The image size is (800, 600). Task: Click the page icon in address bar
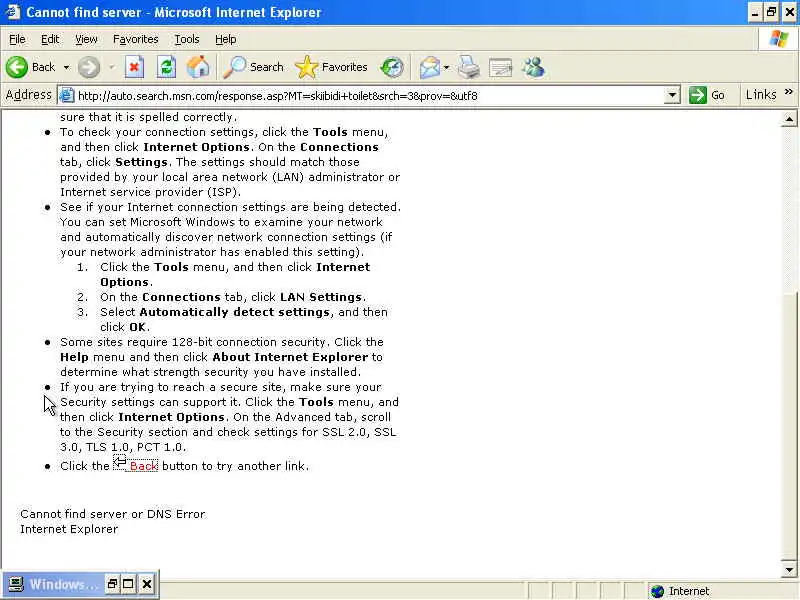point(67,95)
